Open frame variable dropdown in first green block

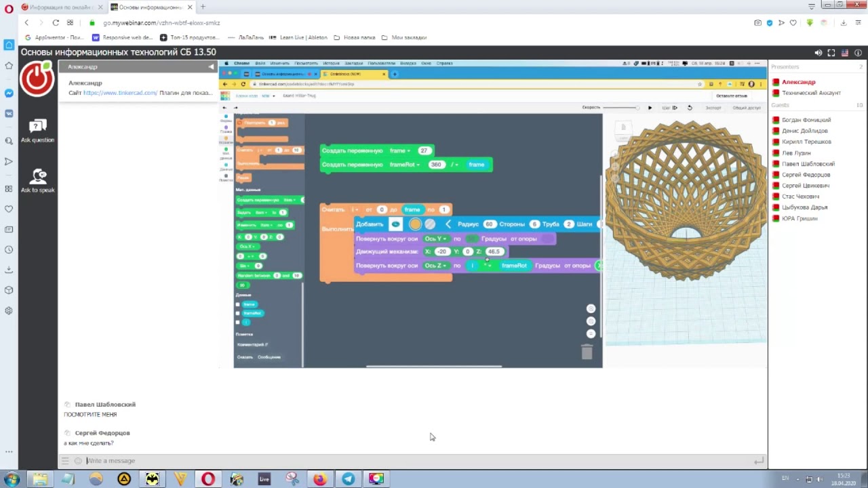[400, 150]
